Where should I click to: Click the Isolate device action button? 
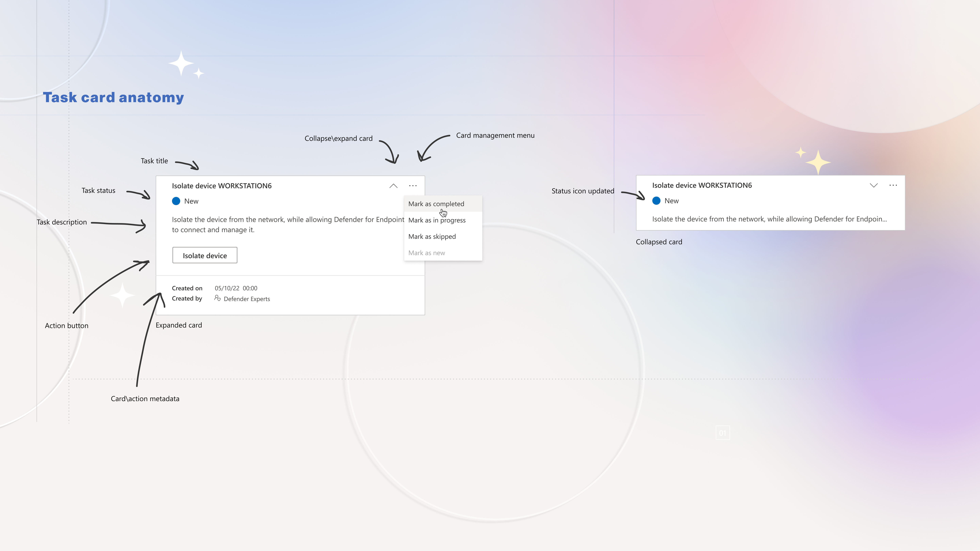pos(205,255)
